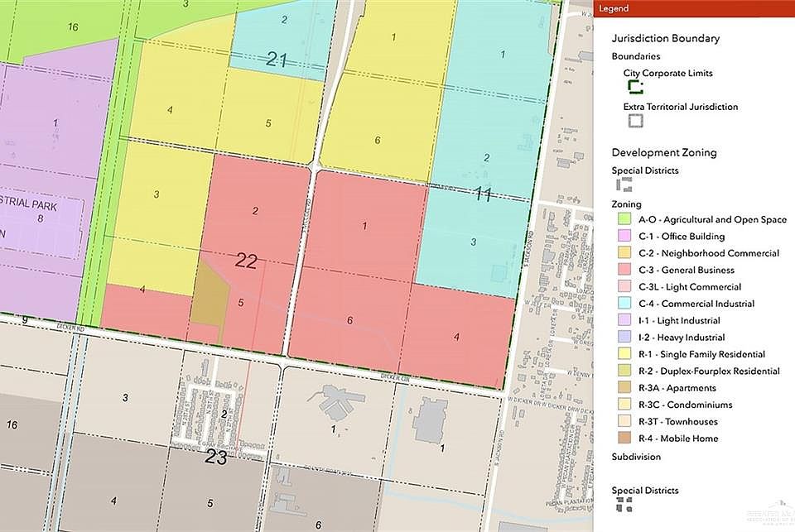This screenshot has width=795, height=532.
Task: Click the gray rectangular building south of Decker Road
Action: tap(432, 419)
